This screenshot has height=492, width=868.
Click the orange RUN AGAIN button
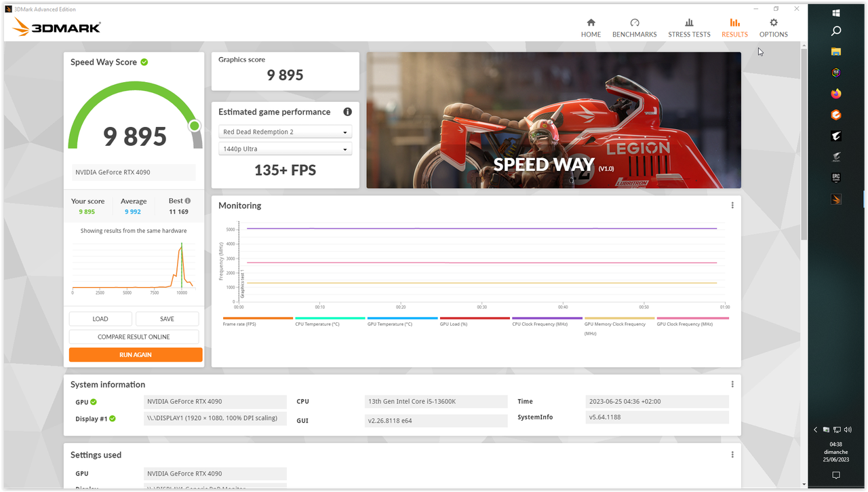136,355
